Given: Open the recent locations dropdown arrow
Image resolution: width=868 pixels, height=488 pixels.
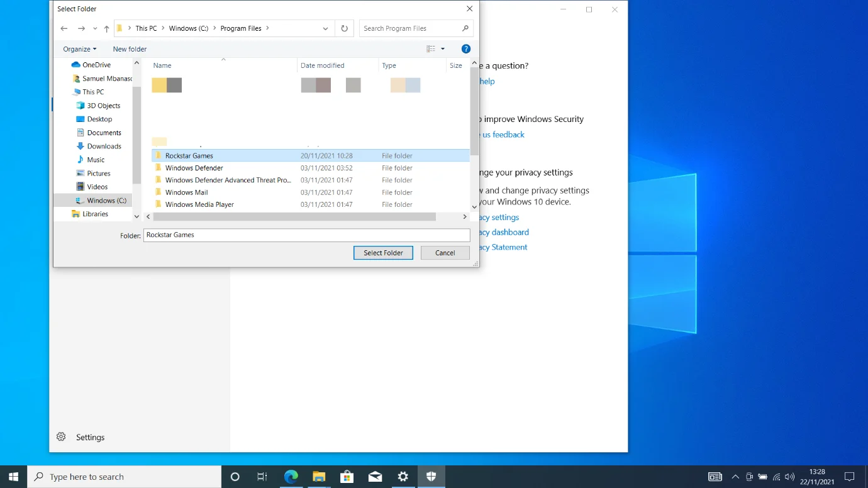Looking at the screenshot, I should (95, 29).
